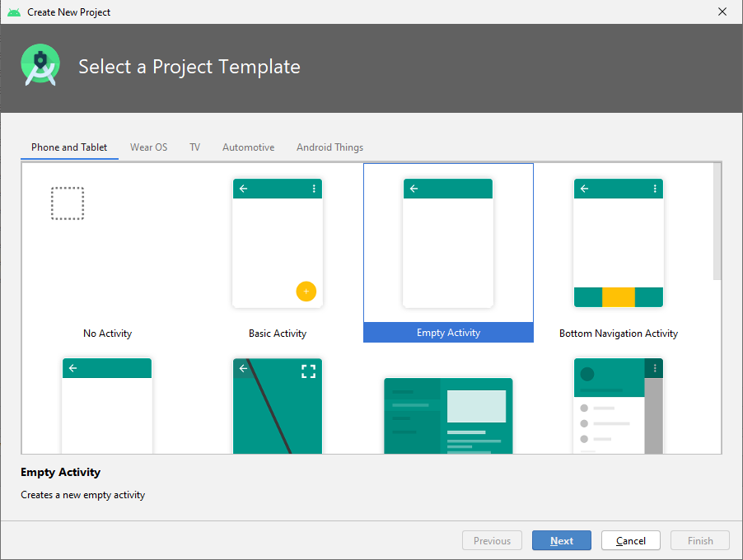Click the small Android icon in the title bar

pyautogui.click(x=14, y=12)
